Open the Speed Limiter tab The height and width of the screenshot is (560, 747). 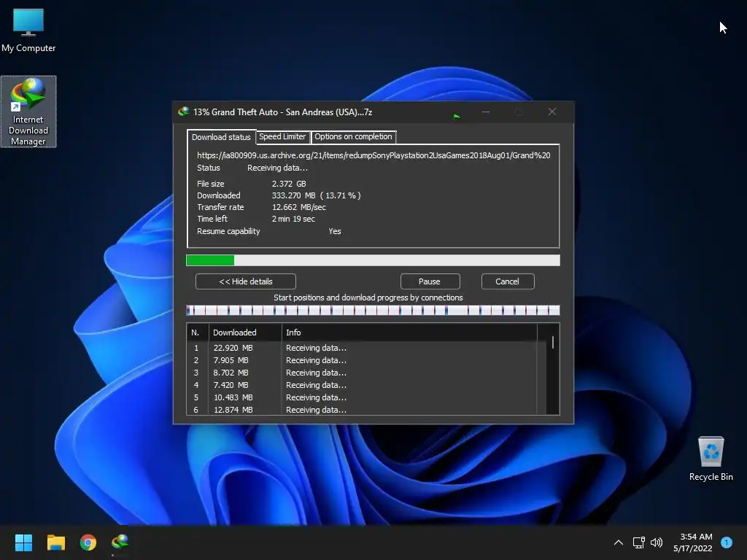[282, 136]
